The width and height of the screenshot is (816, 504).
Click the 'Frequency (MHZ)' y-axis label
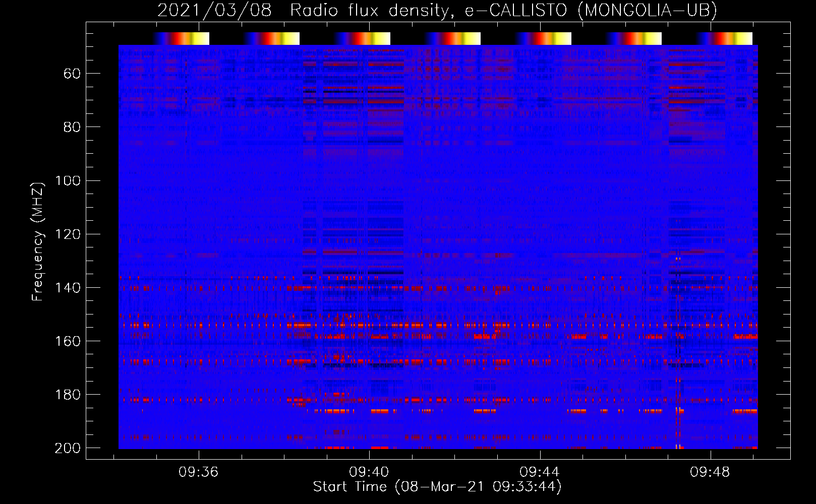[38, 241]
